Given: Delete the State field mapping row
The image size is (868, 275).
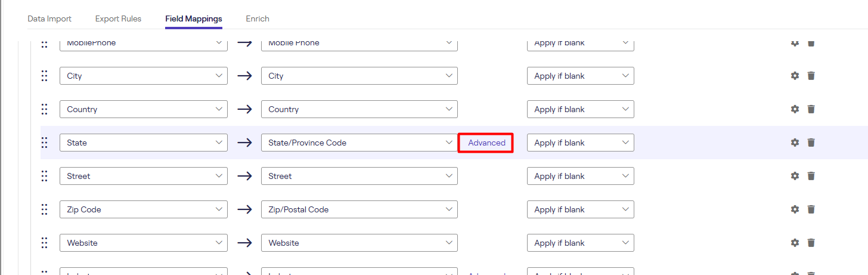Looking at the screenshot, I should [x=811, y=143].
